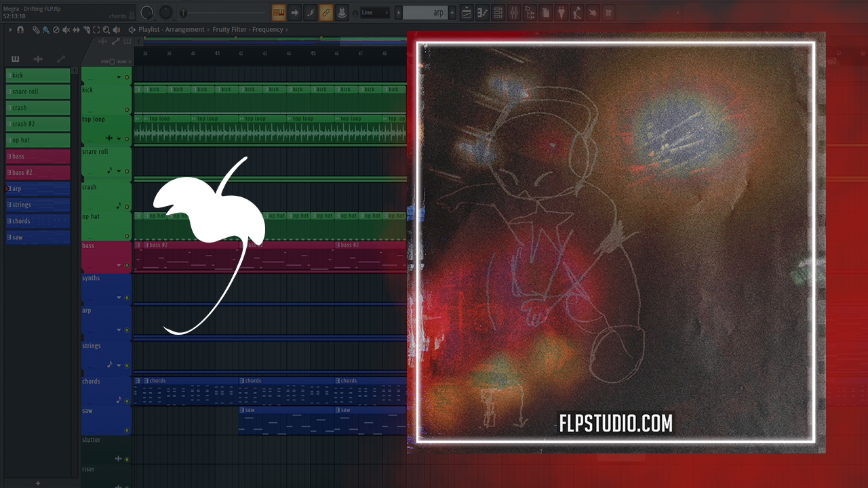This screenshot has height=488, width=868.
Task: Toggle the snap magnet in playlist toolbar
Action: point(20,30)
